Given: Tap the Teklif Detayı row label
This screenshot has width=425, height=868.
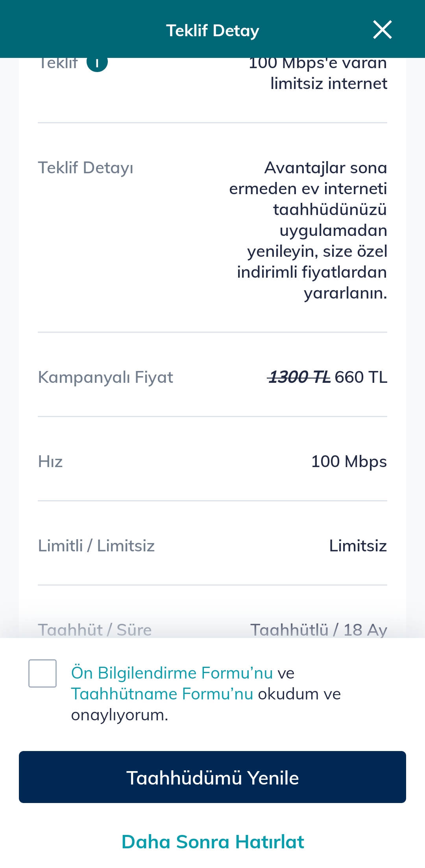Looking at the screenshot, I should pyautogui.click(x=85, y=168).
